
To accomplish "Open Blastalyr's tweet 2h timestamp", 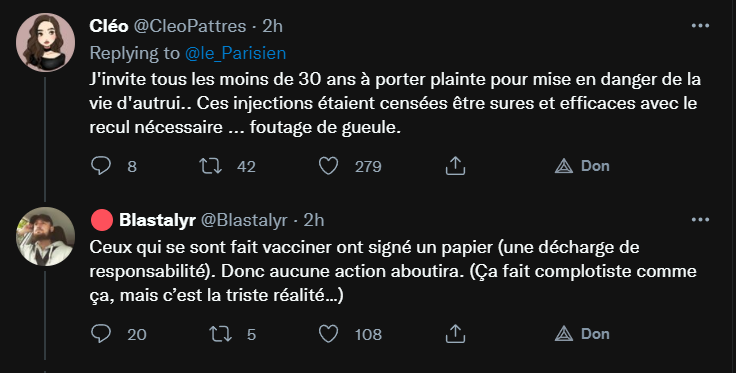I will 314,220.
